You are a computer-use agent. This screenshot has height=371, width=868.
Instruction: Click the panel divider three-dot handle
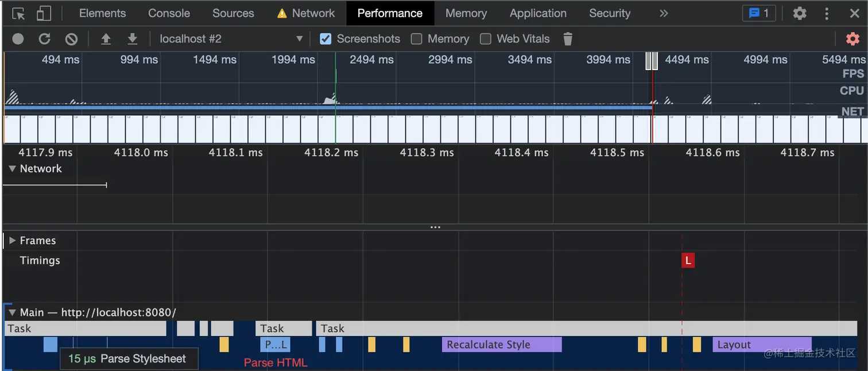point(435,227)
